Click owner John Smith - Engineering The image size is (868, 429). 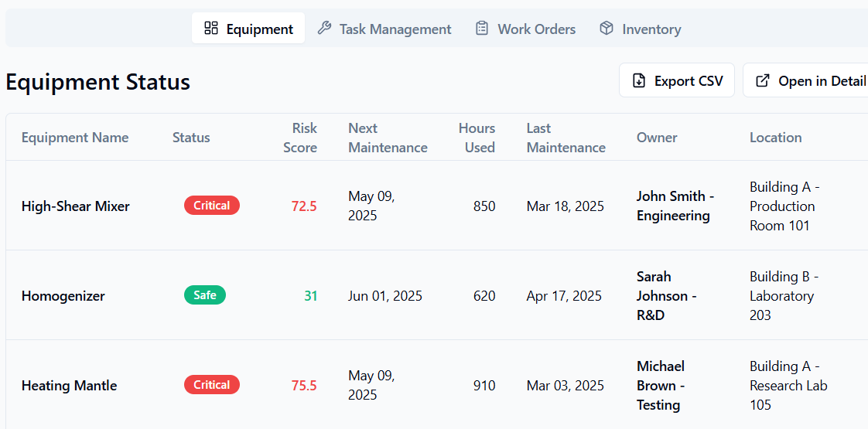pos(674,206)
